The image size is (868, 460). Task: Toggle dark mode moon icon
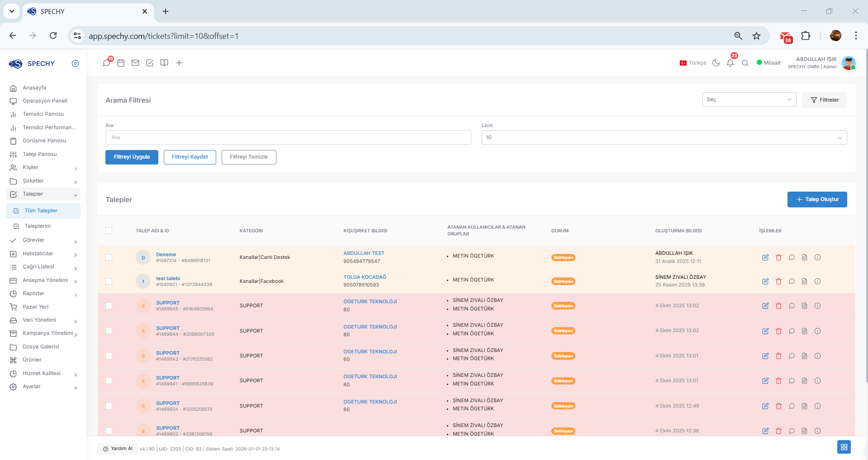coord(716,63)
